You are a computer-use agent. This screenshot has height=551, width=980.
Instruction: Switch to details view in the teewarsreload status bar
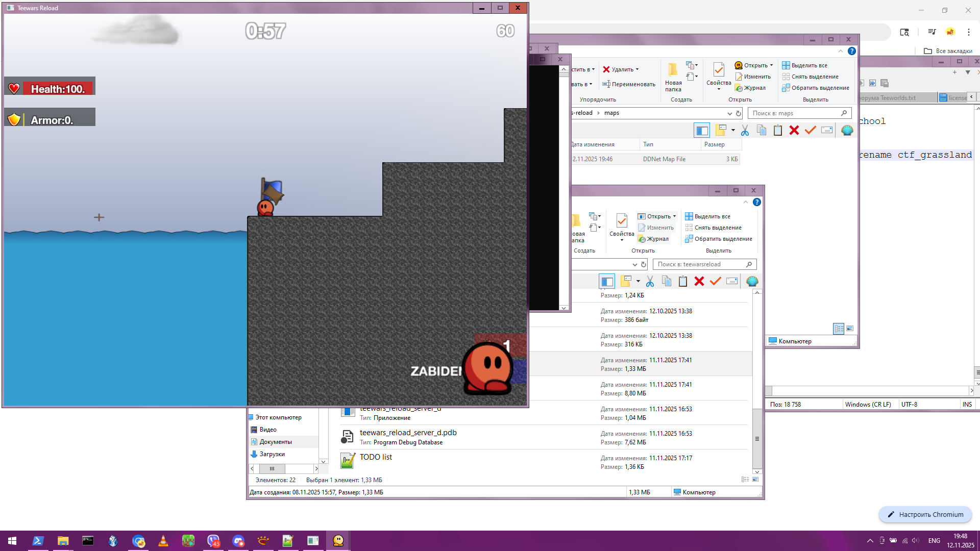[745, 480]
